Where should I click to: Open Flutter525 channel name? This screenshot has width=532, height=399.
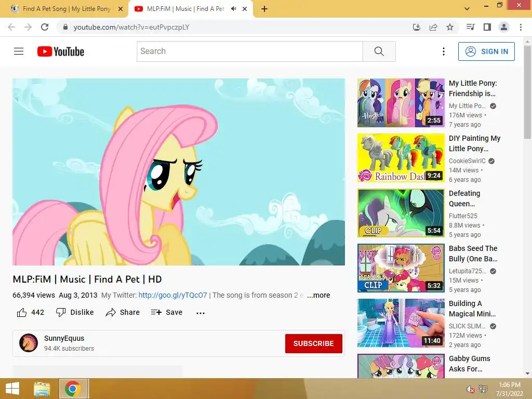pyautogui.click(x=463, y=216)
